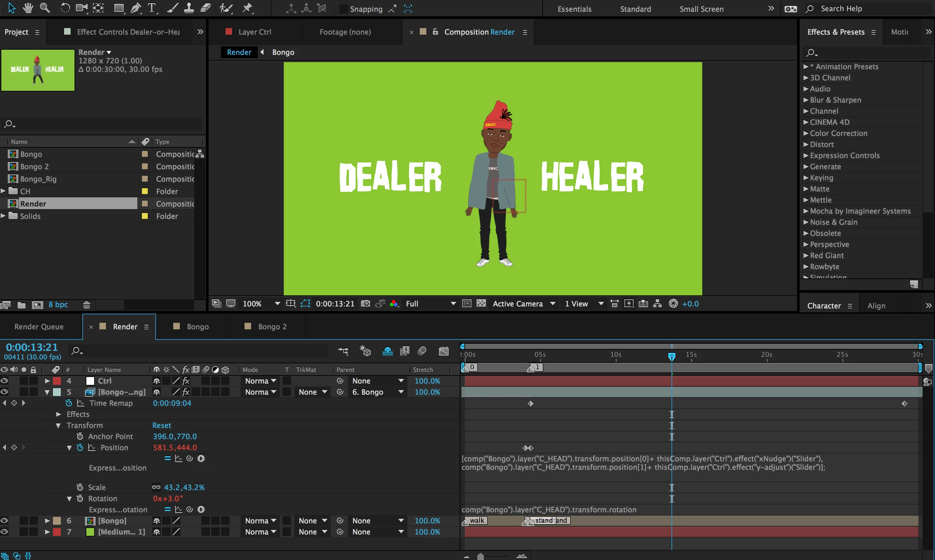Select the Clone Stamp tool
Image resolution: width=935 pixels, height=560 pixels.
[189, 8]
